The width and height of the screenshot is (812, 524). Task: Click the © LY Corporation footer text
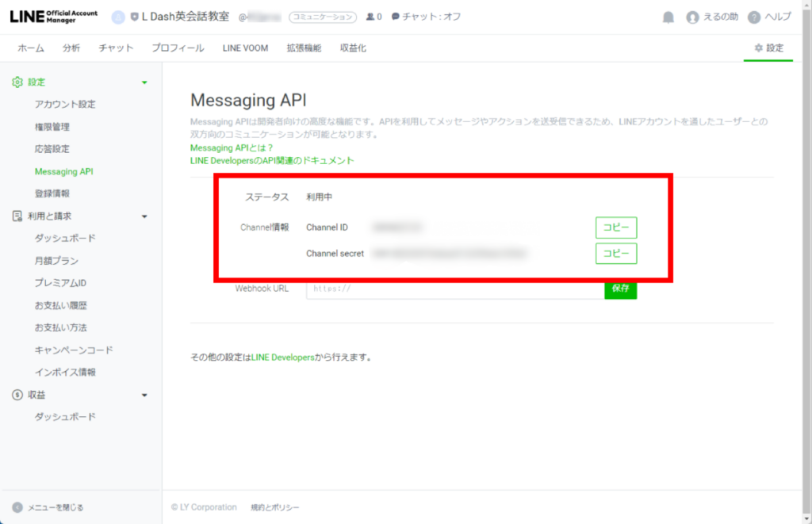click(x=204, y=507)
